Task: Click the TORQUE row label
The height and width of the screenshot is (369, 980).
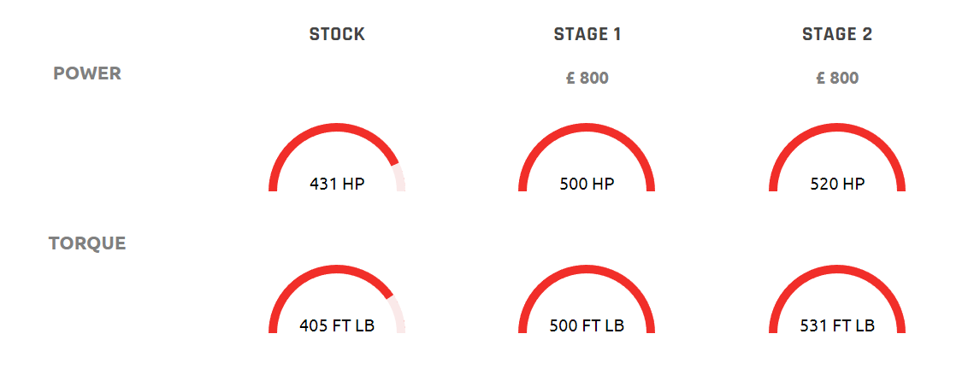Action: pos(87,243)
